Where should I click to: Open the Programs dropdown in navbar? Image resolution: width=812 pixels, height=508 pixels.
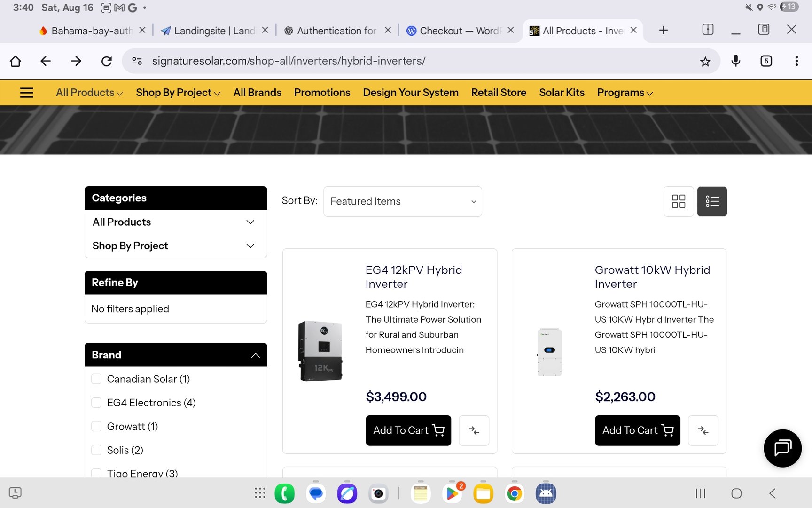pos(625,93)
